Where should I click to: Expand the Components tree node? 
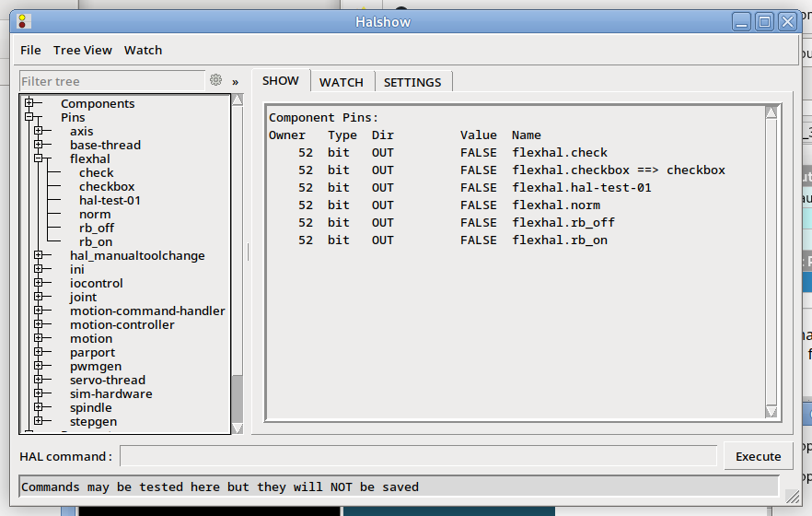pos(29,103)
